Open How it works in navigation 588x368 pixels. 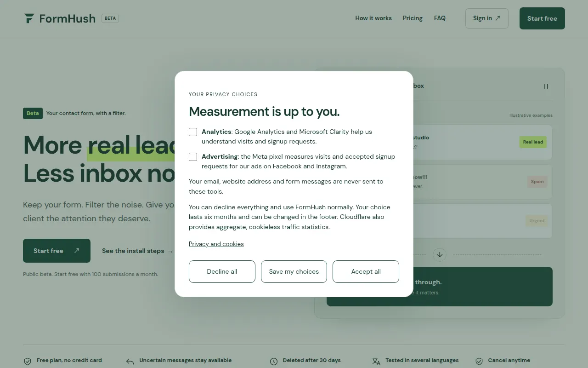coord(373,18)
